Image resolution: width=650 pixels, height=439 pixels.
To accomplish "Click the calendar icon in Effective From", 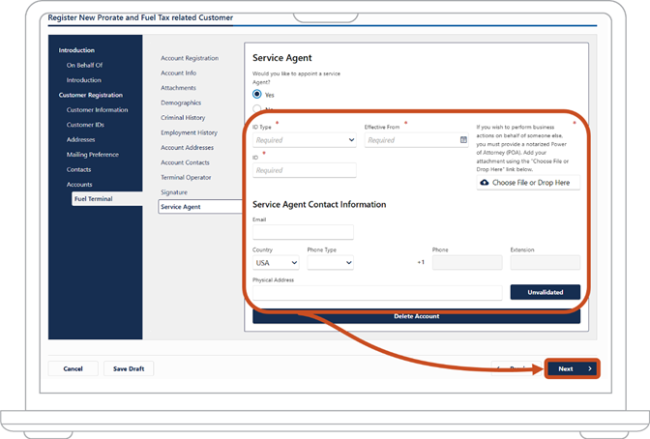I will (463, 140).
